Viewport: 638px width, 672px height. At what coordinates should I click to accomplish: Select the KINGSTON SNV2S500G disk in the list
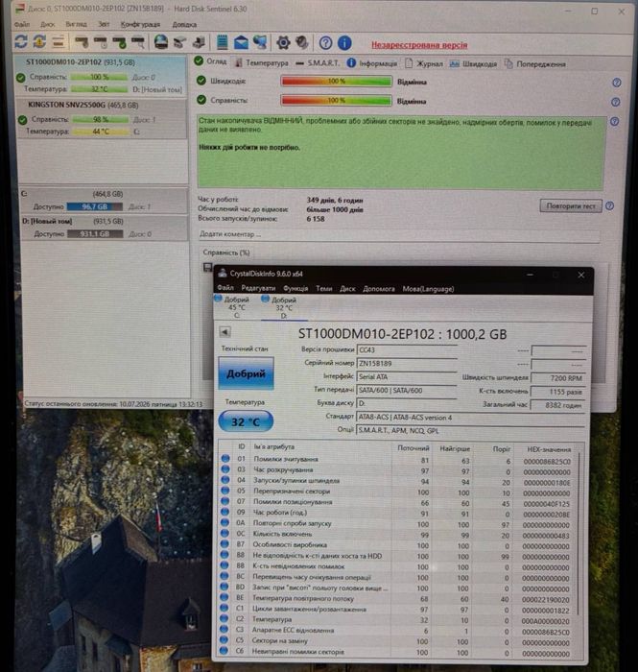(102, 119)
